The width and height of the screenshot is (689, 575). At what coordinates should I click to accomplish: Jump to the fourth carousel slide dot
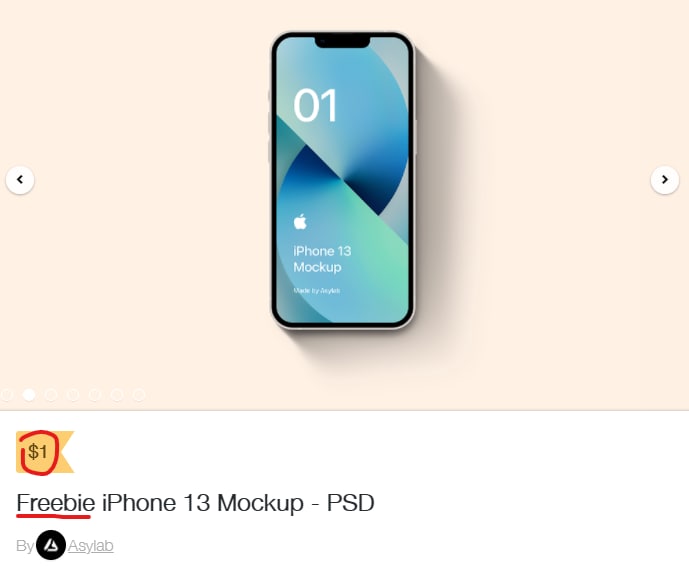tap(73, 395)
